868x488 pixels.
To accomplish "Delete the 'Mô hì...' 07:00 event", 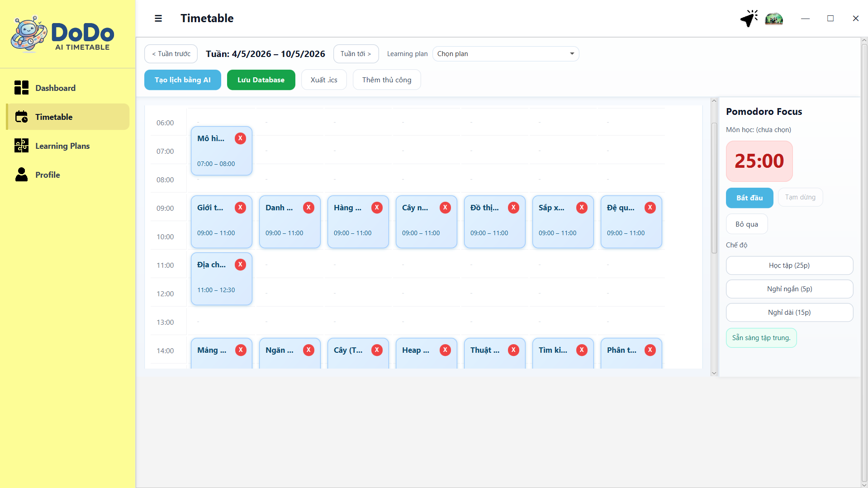I will (x=240, y=138).
